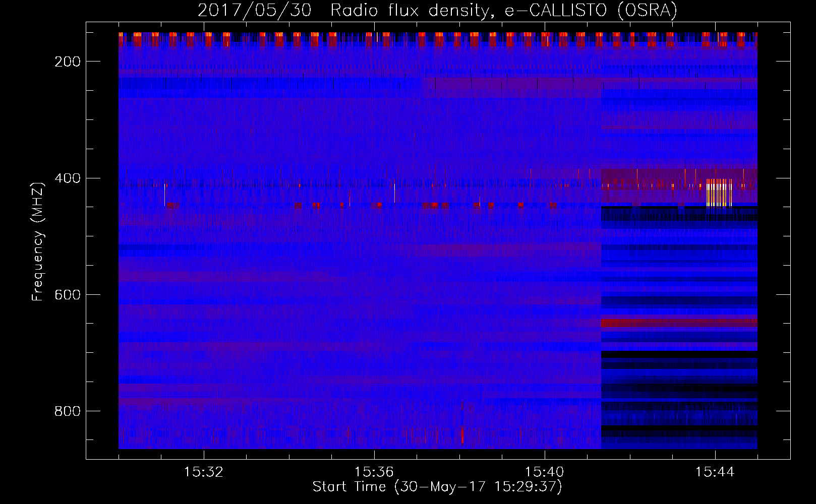Click the 600 frequency tick label
This screenshot has width=816, height=504.
click(x=68, y=294)
